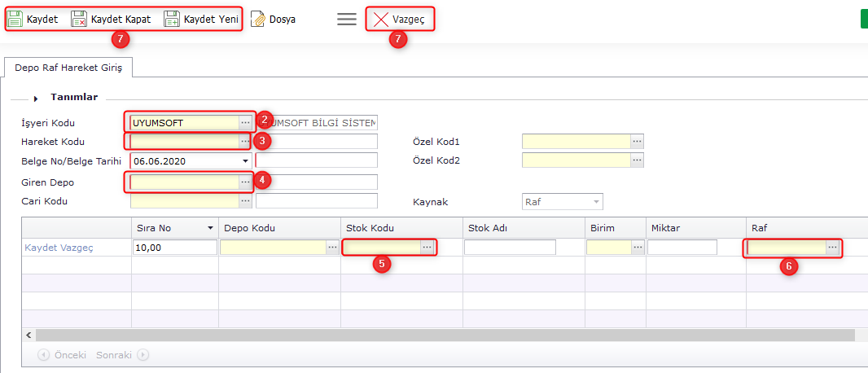Open Hareket Kodu lookup ellipsis button
The width and height of the screenshot is (868, 373).
pos(245,142)
